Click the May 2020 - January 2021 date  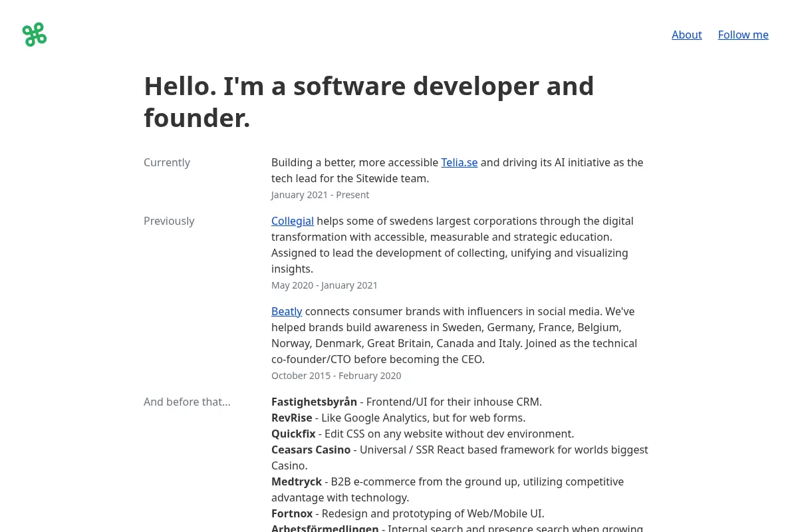click(x=325, y=285)
